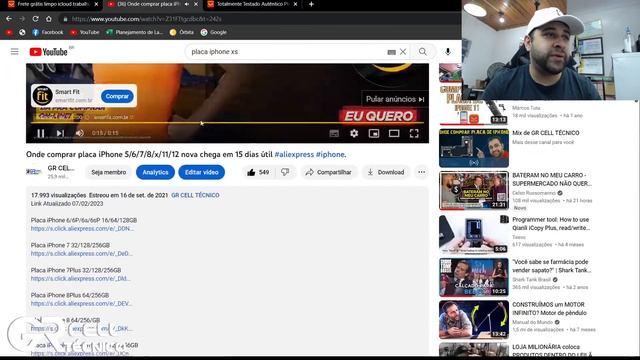This screenshot has height=360, width=640.
Task: Close the Totalmente Testado tab
Action: pyautogui.click(x=295, y=4)
